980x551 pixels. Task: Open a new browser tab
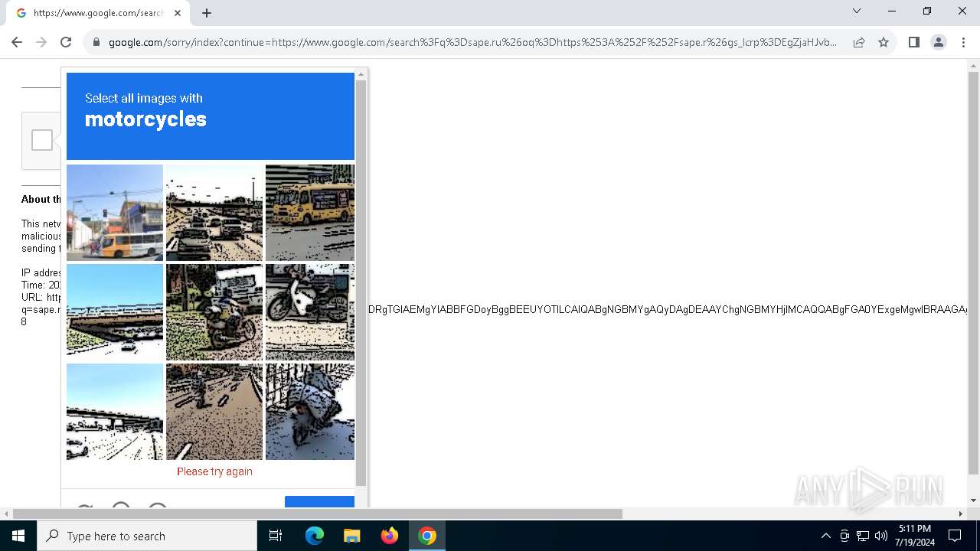tap(207, 13)
